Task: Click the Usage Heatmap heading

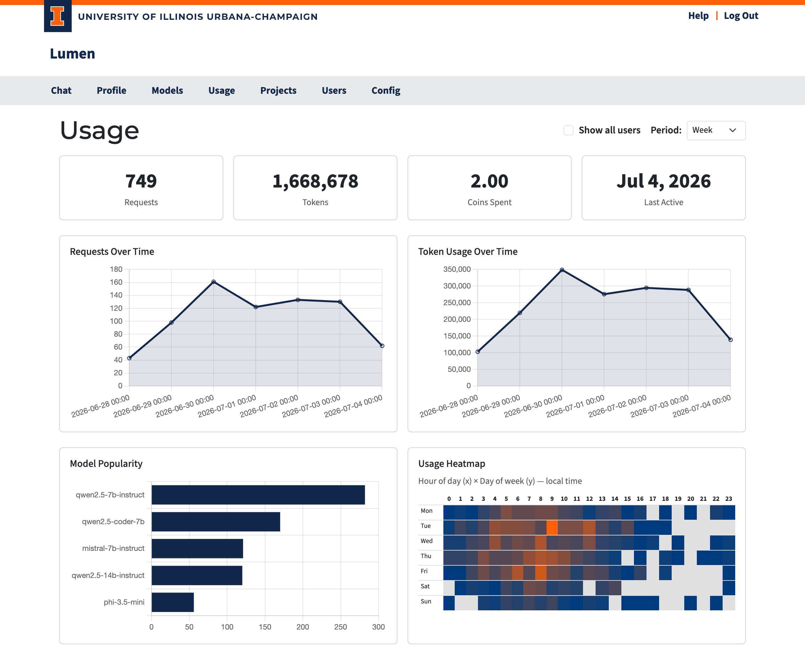Action: pyautogui.click(x=452, y=464)
